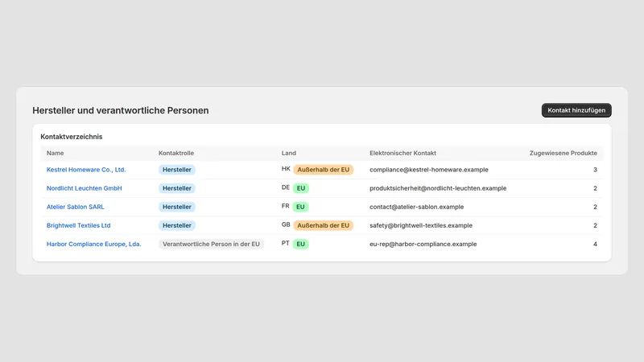Open Kestrel Homeware Co., Ltd. contact
The height and width of the screenshot is (362, 644).
click(x=86, y=170)
